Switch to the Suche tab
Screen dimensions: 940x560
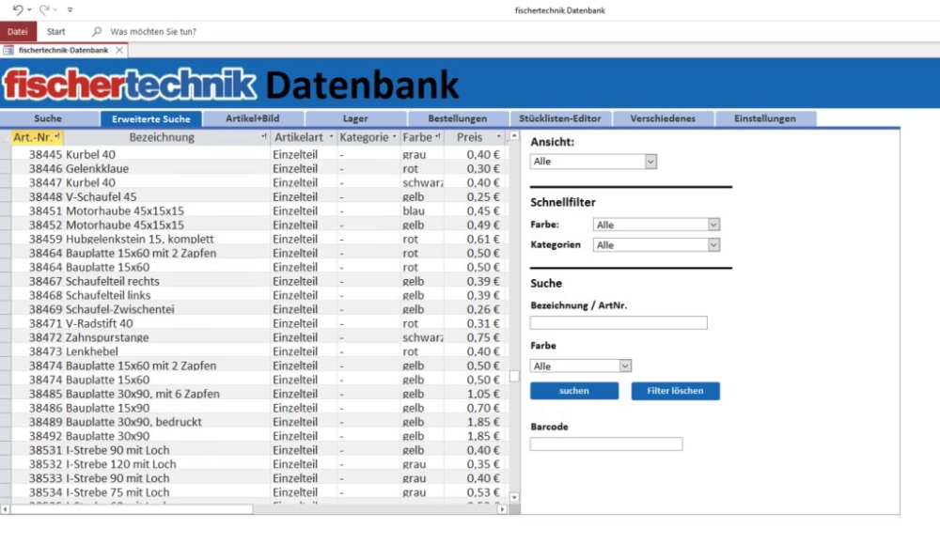coord(49,118)
